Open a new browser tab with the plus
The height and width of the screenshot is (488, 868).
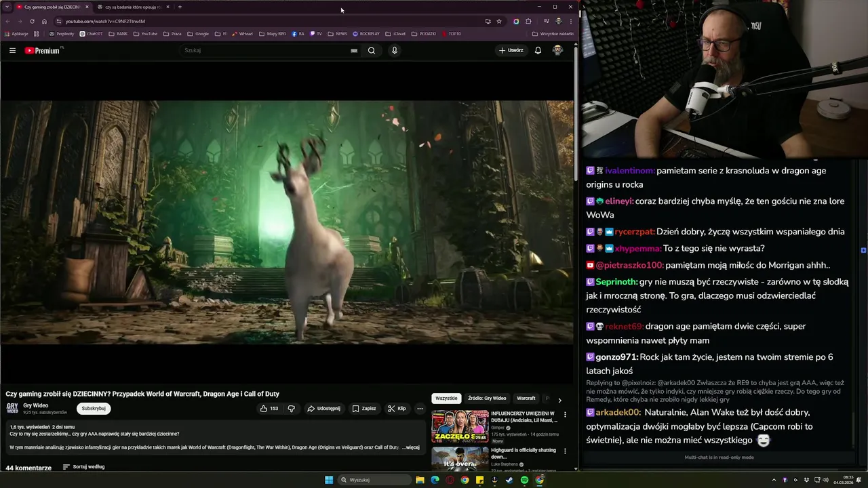[x=180, y=7]
